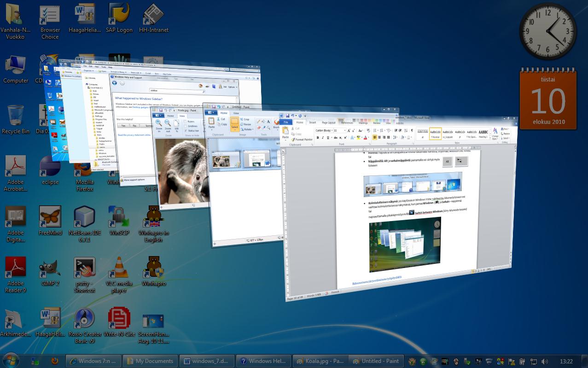Center-align text in Word
The image size is (588, 368).
click(379, 137)
